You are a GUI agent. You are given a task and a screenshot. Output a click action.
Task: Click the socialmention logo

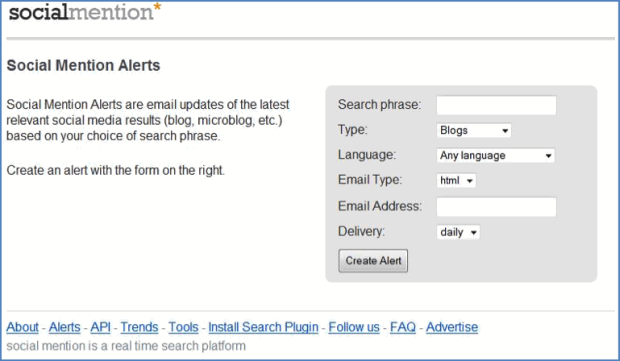[85, 12]
